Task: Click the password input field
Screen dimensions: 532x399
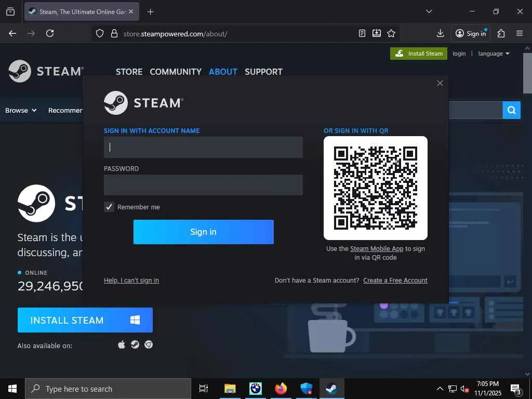Action: [203, 185]
